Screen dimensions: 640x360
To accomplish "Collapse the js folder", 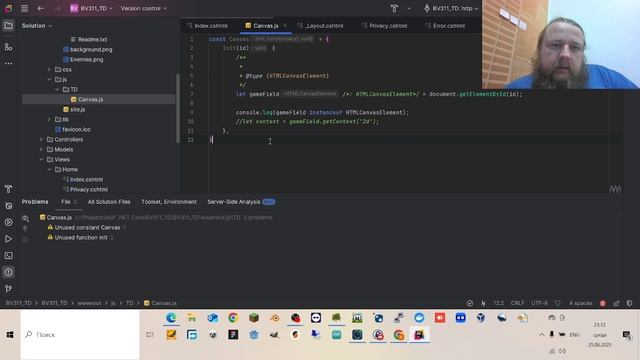I will point(49,80).
